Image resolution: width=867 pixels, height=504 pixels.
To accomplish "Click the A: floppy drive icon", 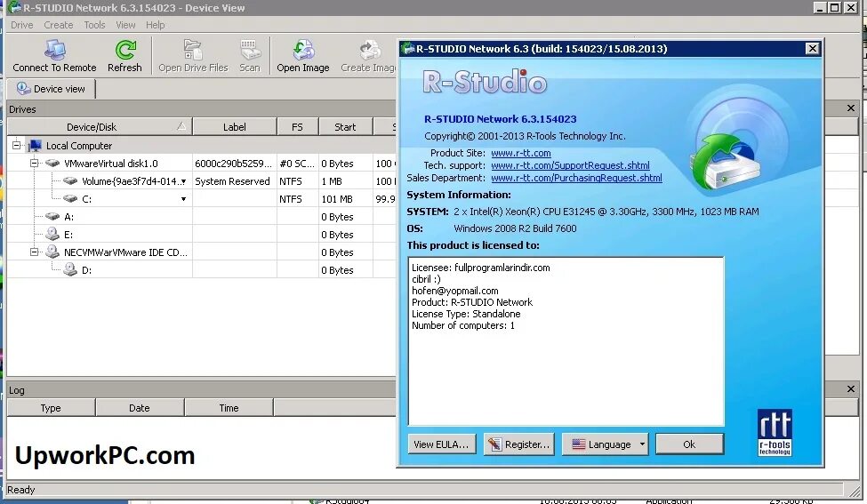I will pyautogui.click(x=52, y=216).
